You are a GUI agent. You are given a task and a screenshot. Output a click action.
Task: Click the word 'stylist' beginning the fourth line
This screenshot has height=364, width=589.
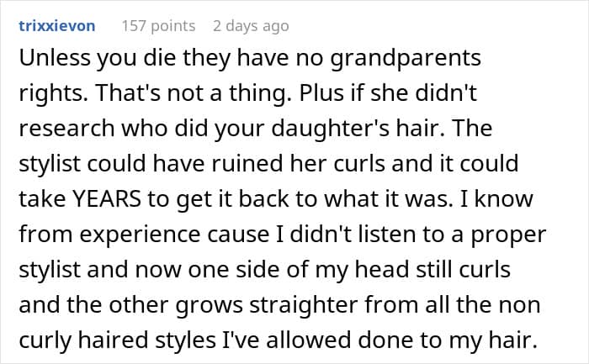[50, 164]
